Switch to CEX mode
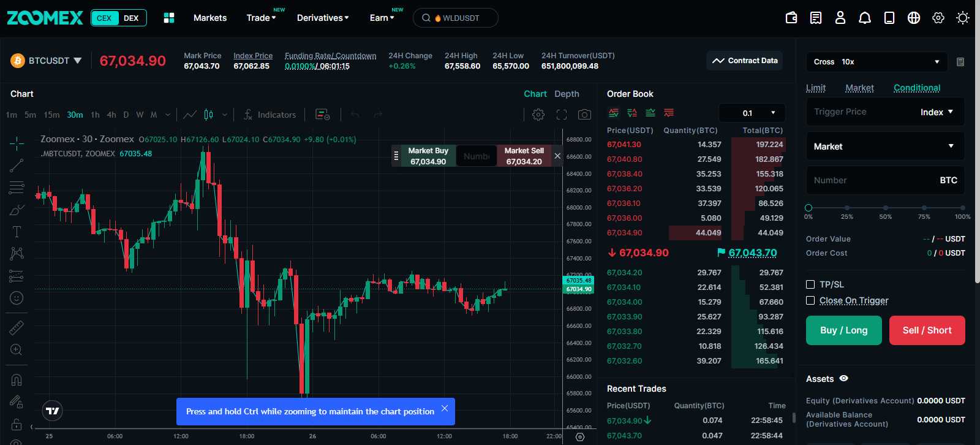980x445 pixels. coord(104,18)
